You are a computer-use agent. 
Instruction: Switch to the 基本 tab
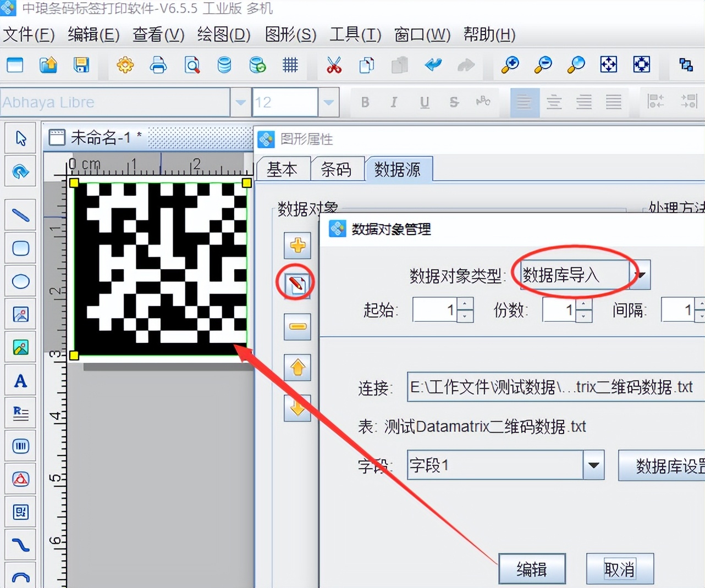coord(282,169)
